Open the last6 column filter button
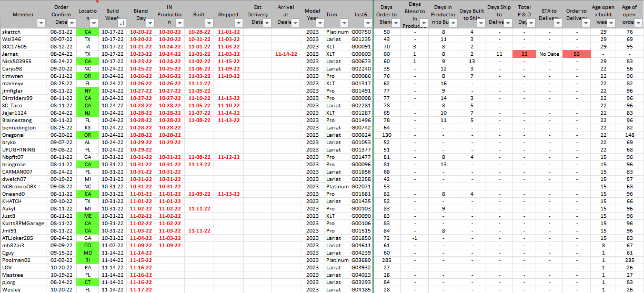Viewport: 644px width, 293px height. [x=368, y=23]
